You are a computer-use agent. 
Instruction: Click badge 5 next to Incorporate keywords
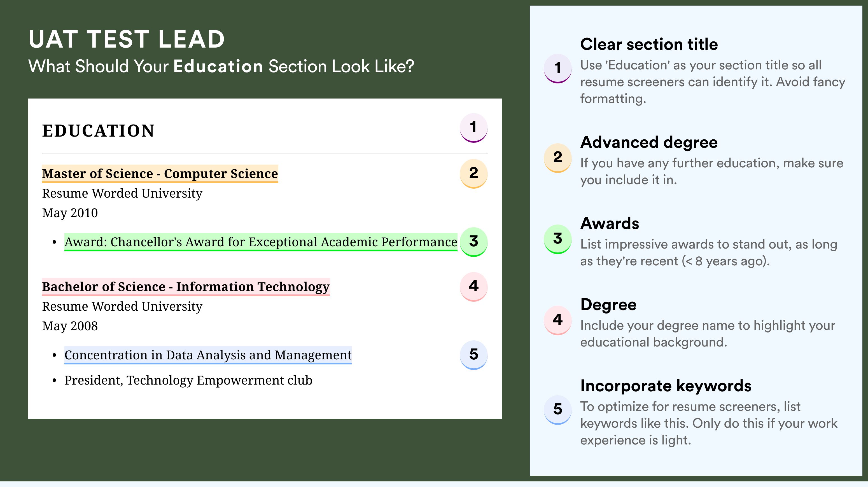pyautogui.click(x=557, y=409)
